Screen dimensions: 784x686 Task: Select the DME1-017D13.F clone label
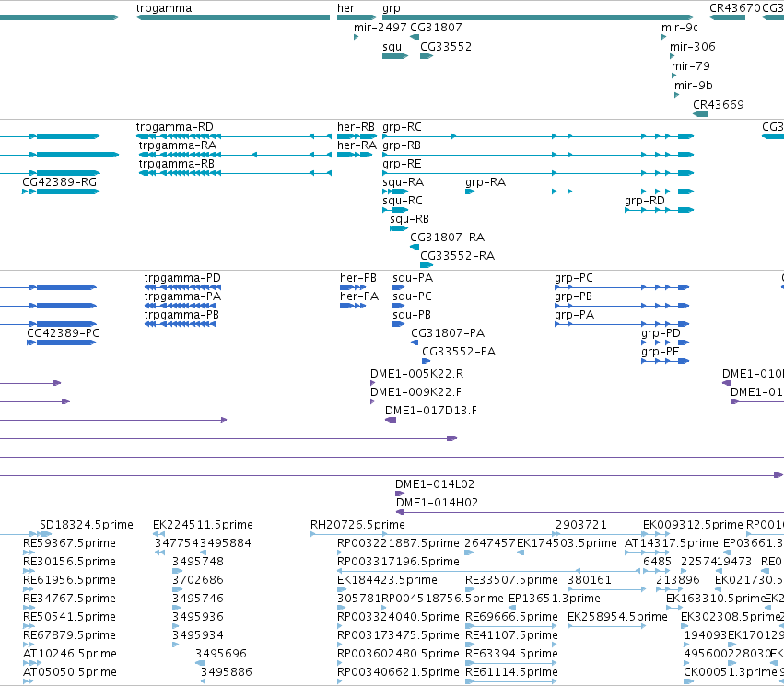coord(431,411)
